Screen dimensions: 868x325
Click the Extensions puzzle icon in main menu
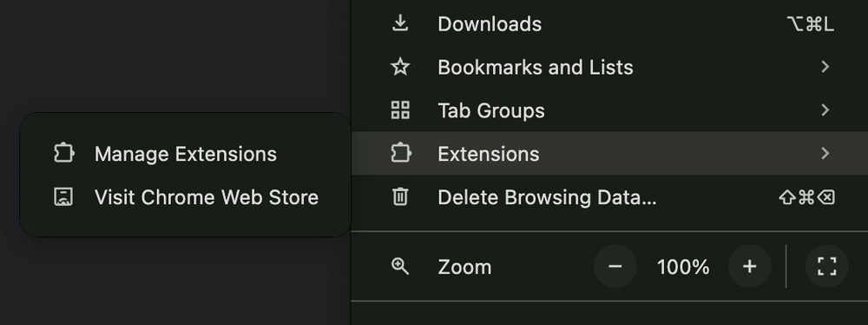[400, 153]
